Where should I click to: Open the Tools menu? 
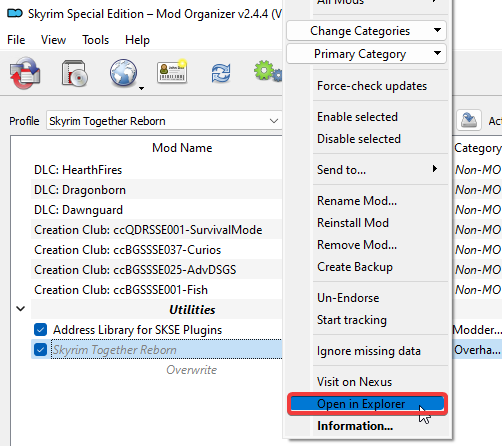tap(95, 40)
